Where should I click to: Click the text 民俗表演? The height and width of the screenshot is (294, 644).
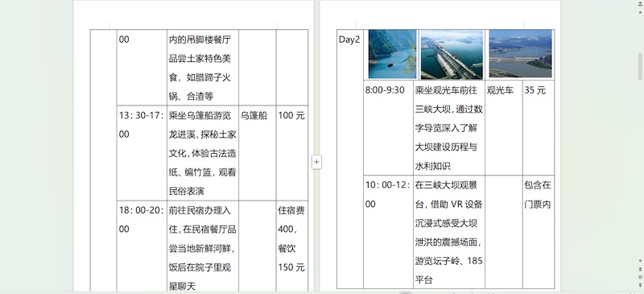[187, 191]
